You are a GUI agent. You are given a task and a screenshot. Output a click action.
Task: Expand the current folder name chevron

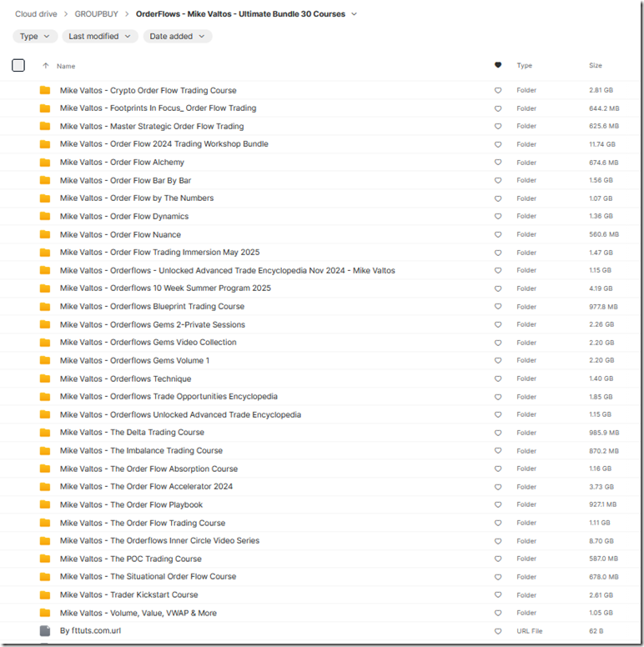point(354,14)
